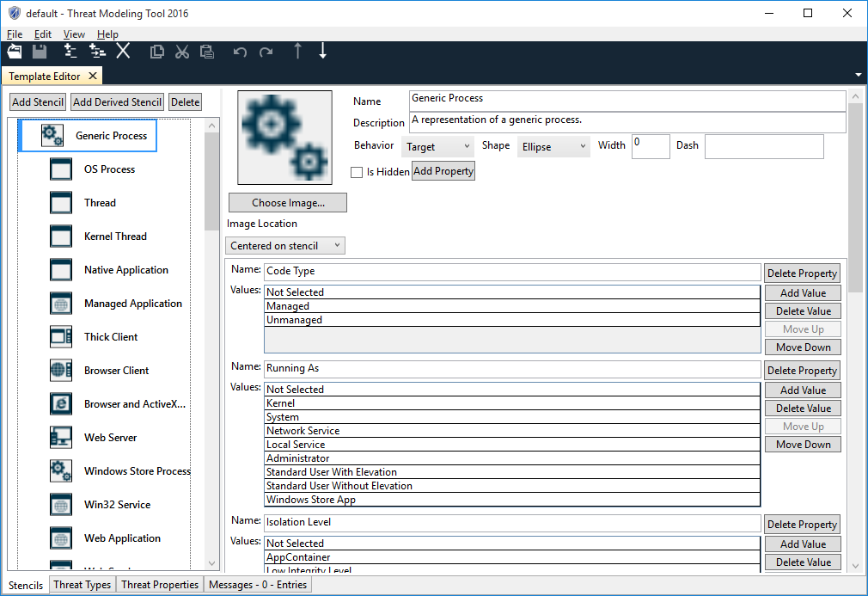The image size is (868, 596).
Task: Click the Open file toolbar icon
Action: pos(15,52)
